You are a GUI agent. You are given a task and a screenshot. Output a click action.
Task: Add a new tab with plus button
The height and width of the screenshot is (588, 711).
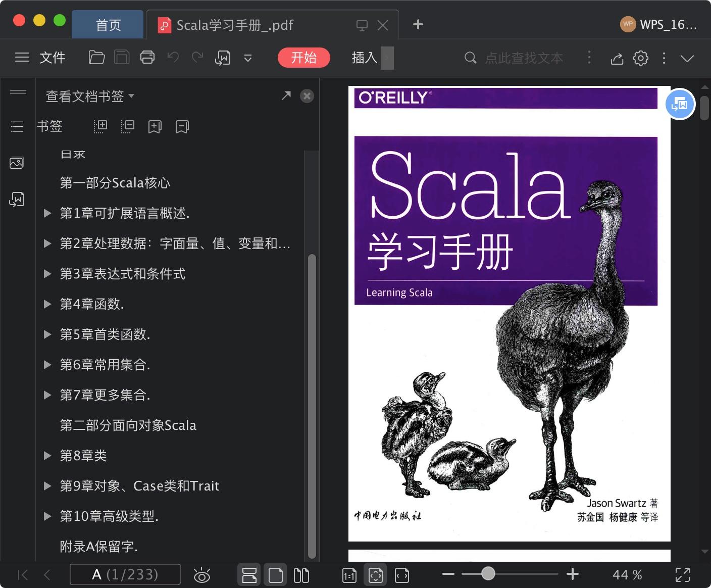[418, 24]
